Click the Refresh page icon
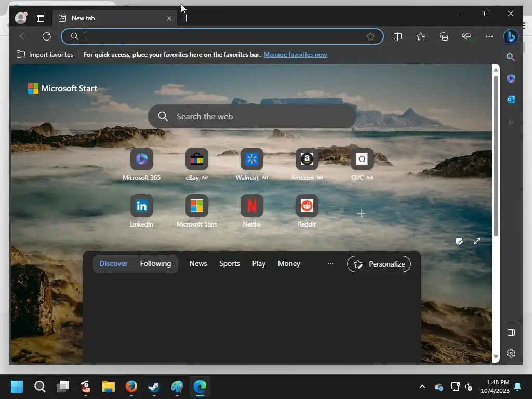The image size is (532, 399). click(x=47, y=36)
